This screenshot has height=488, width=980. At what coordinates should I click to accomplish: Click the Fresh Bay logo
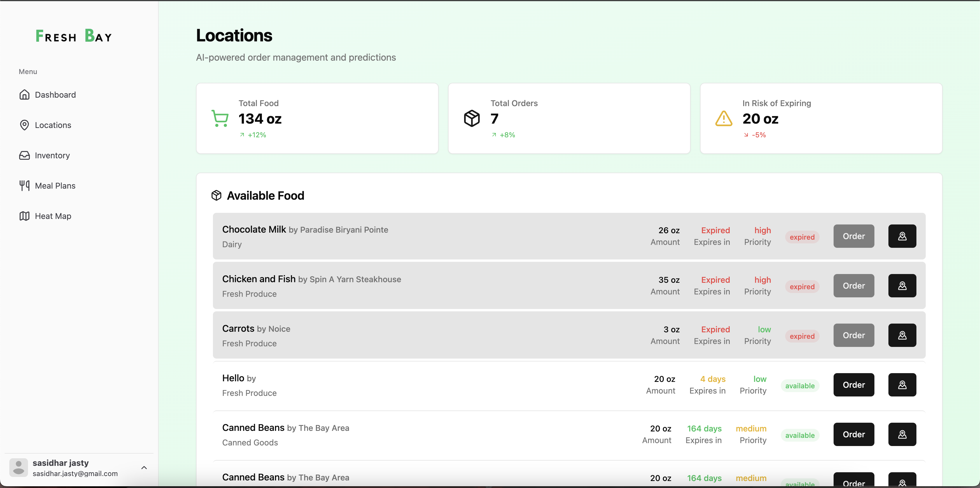[x=74, y=36]
